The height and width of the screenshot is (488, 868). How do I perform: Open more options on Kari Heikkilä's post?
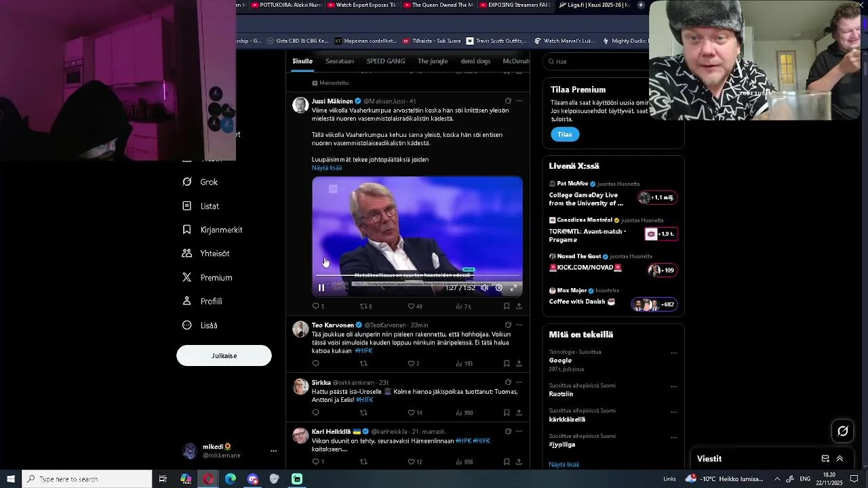519,432
